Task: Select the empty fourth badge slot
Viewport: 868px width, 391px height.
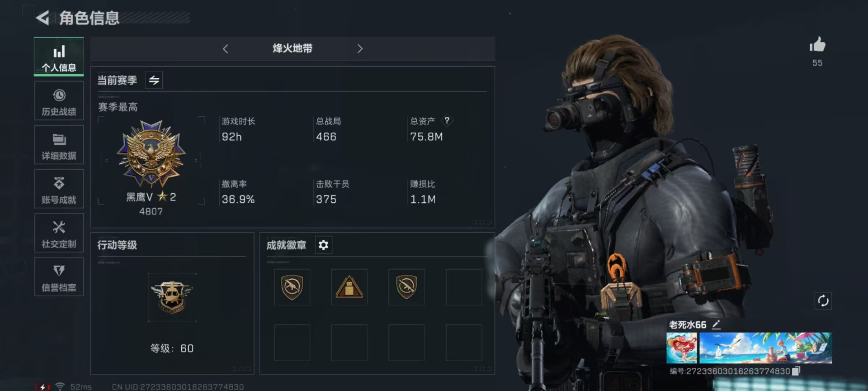Action: click(x=464, y=287)
